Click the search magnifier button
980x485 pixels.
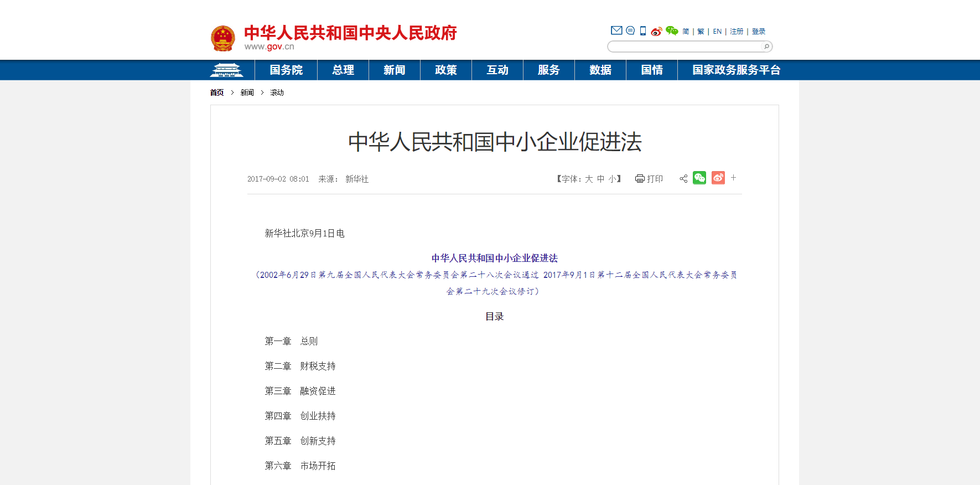[x=766, y=47]
